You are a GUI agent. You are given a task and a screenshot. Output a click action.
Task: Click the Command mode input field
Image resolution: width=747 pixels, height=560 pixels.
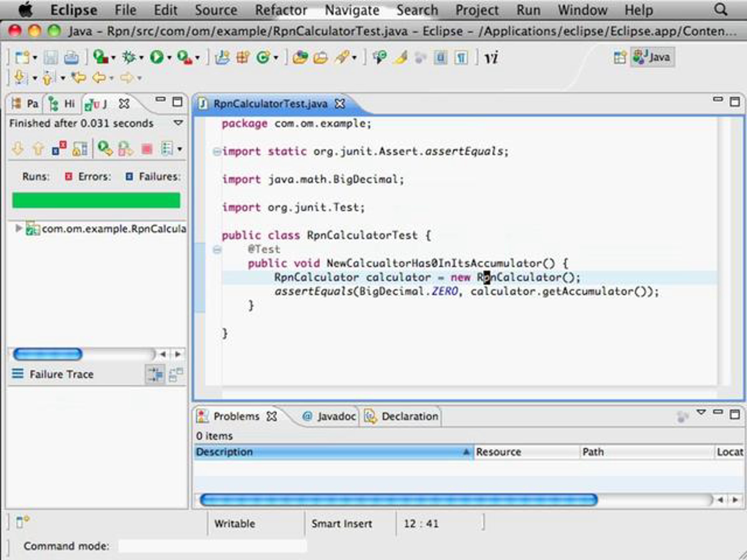pyautogui.click(x=212, y=546)
